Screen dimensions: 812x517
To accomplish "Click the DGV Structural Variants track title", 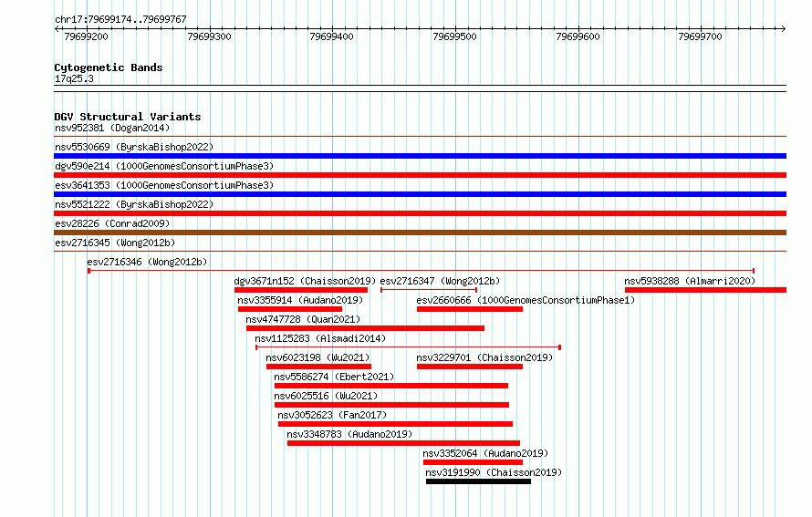I will click(128, 117).
